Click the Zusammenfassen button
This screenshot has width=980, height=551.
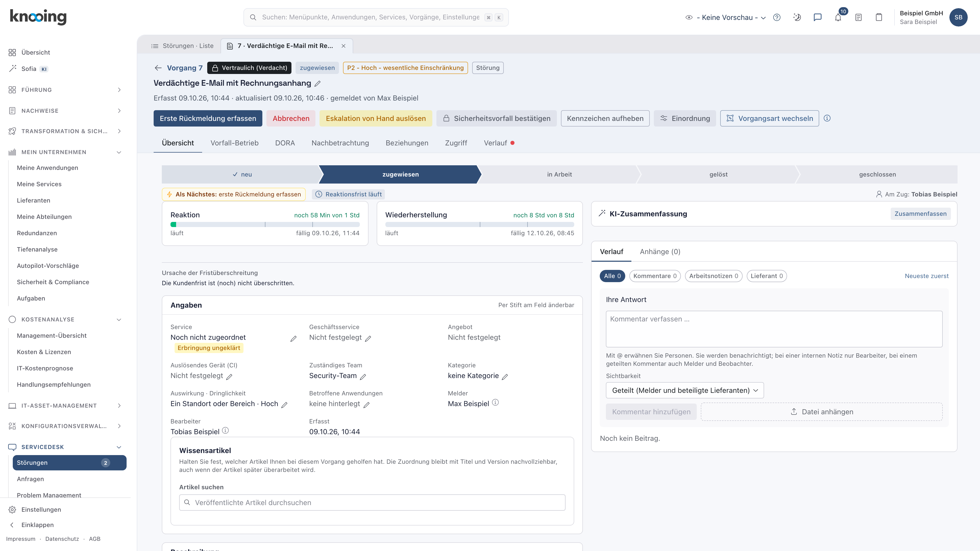tap(920, 214)
